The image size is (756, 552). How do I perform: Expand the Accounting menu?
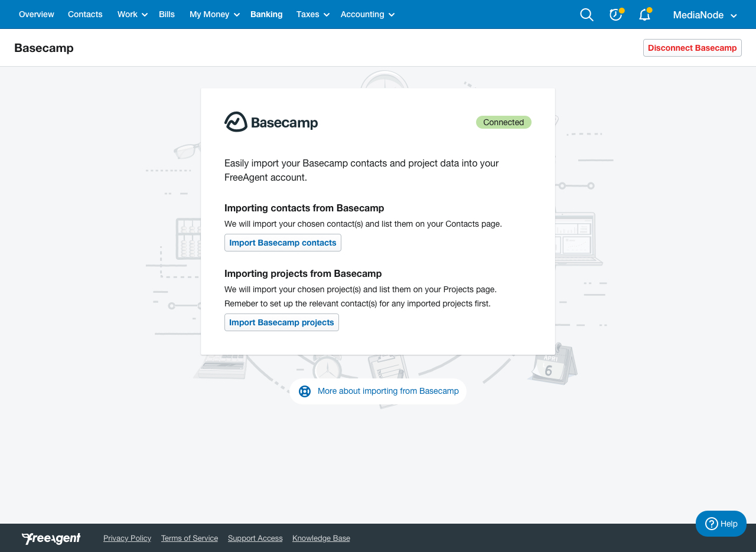click(367, 14)
